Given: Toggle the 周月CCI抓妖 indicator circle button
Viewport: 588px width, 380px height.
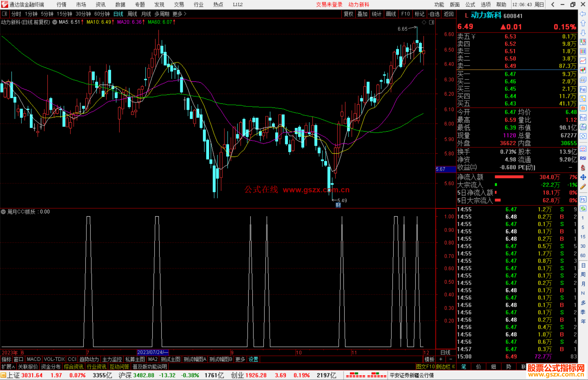Looking at the screenshot, I should pyautogui.click(x=3, y=212).
